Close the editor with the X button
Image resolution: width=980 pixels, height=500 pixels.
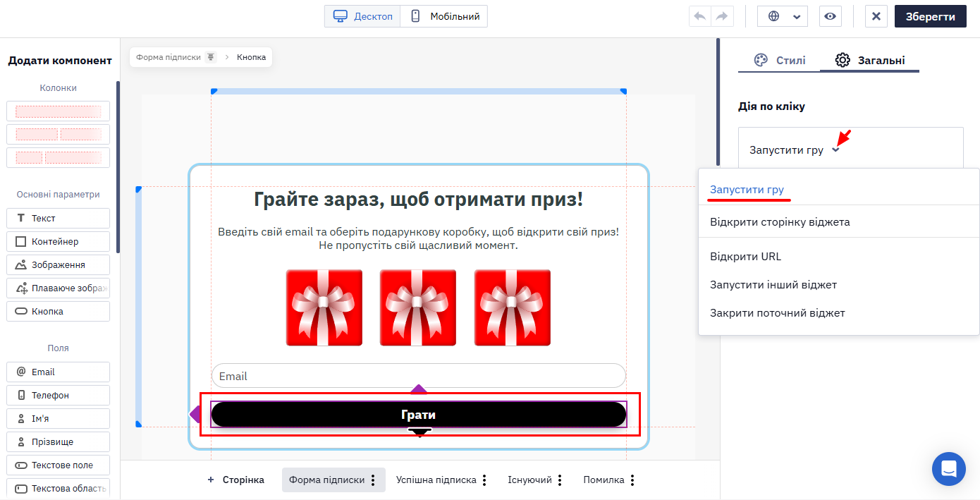[876, 16]
